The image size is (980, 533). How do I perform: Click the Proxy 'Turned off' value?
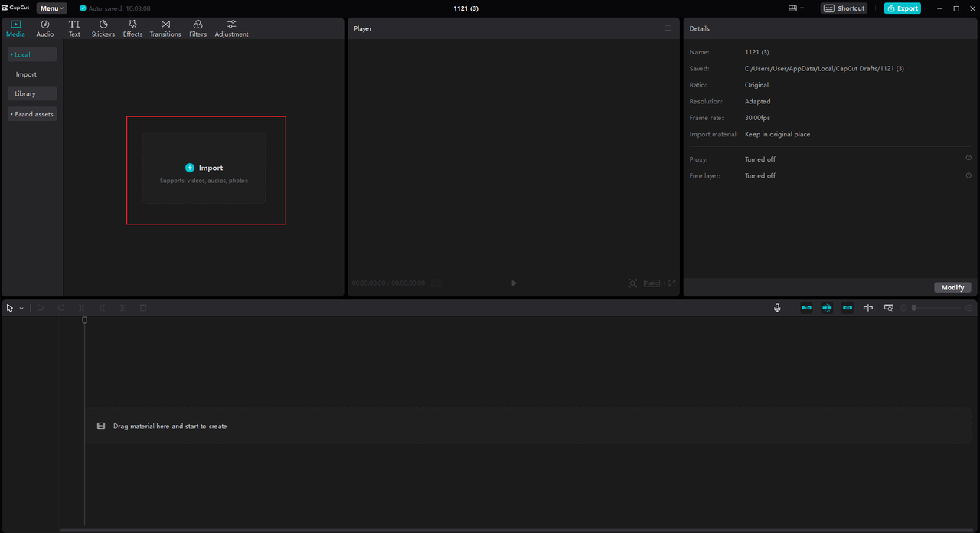pyautogui.click(x=760, y=159)
